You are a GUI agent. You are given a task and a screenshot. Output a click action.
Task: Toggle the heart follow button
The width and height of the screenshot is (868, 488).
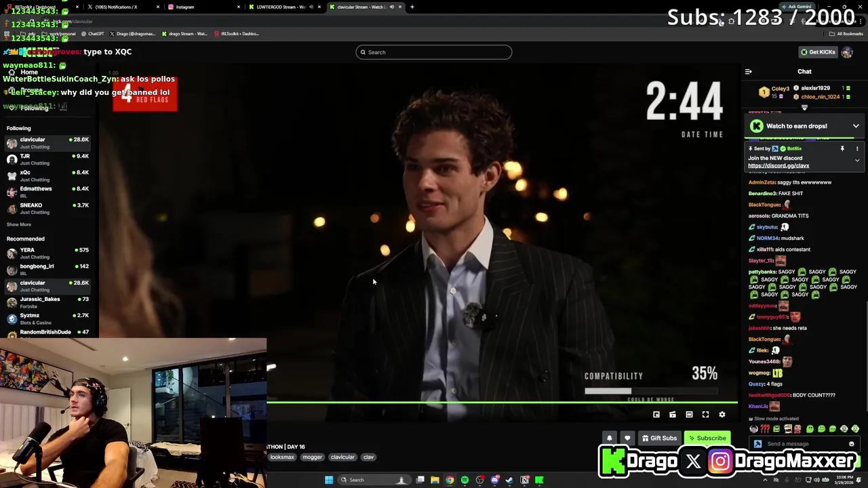pyautogui.click(x=627, y=439)
